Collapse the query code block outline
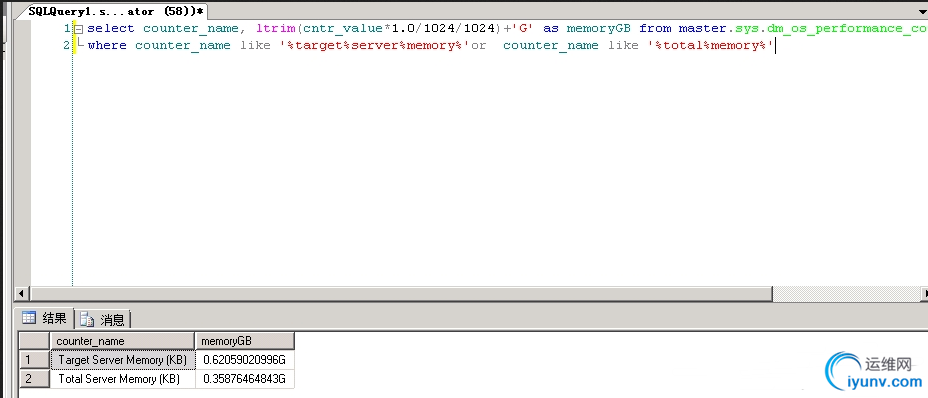The image size is (928, 398). tap(78, 28)
